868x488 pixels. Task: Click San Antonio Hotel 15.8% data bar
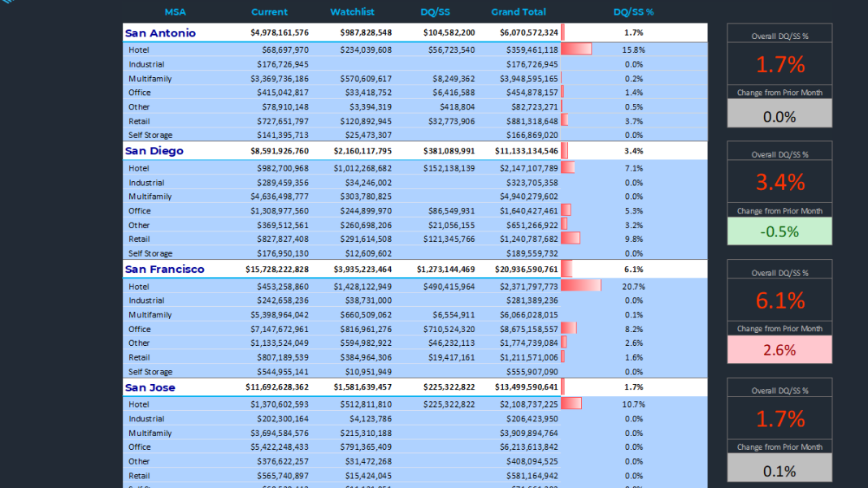coord(576,50)
